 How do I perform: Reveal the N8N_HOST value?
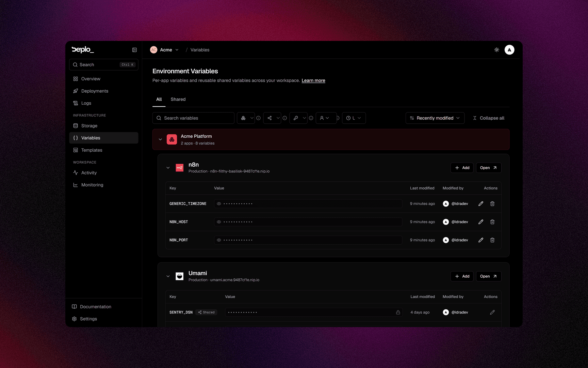(x=219, y=222)
